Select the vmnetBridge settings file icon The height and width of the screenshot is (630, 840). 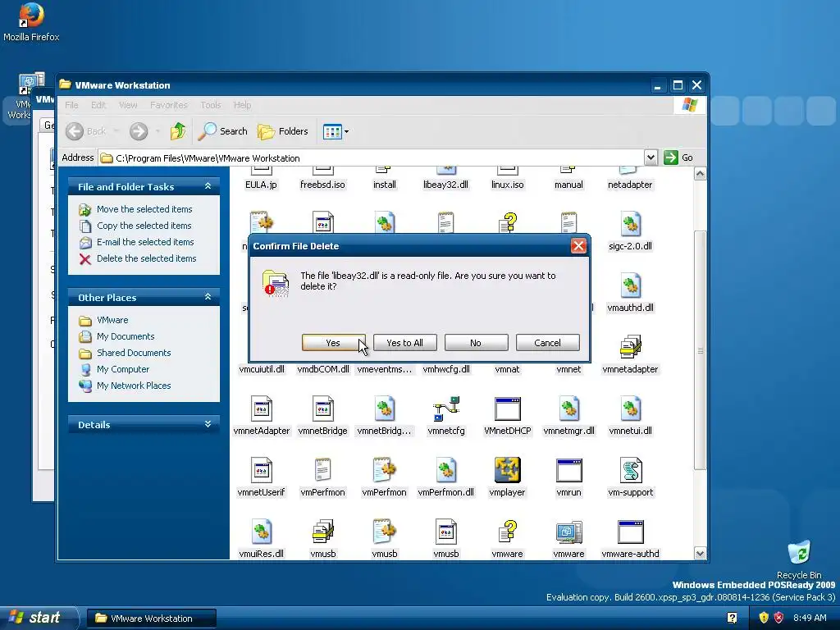tap(323, 409)
